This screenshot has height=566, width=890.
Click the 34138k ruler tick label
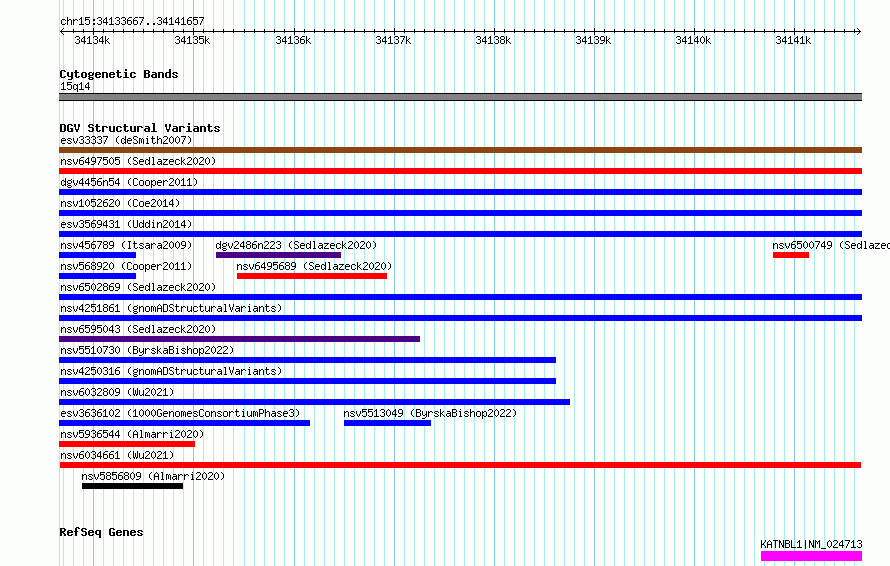pyautogui.click(x=493, y=41)
